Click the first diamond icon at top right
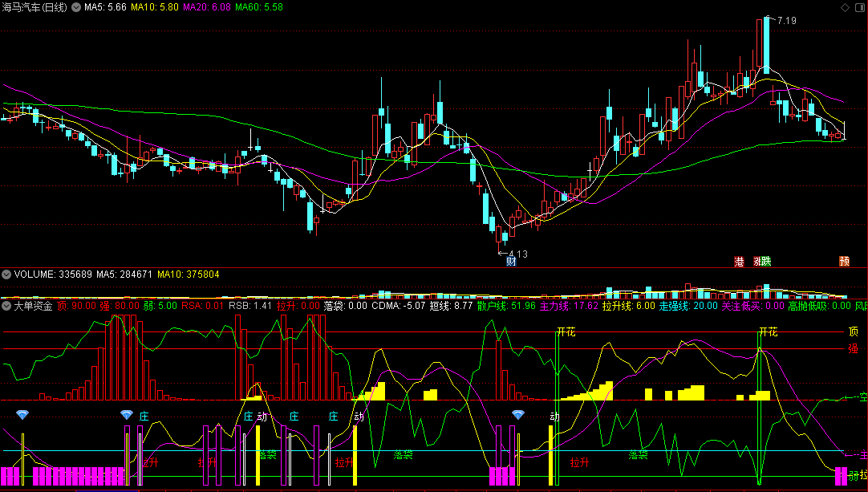The height and width of the screenshot is (492, 868). 845,7
